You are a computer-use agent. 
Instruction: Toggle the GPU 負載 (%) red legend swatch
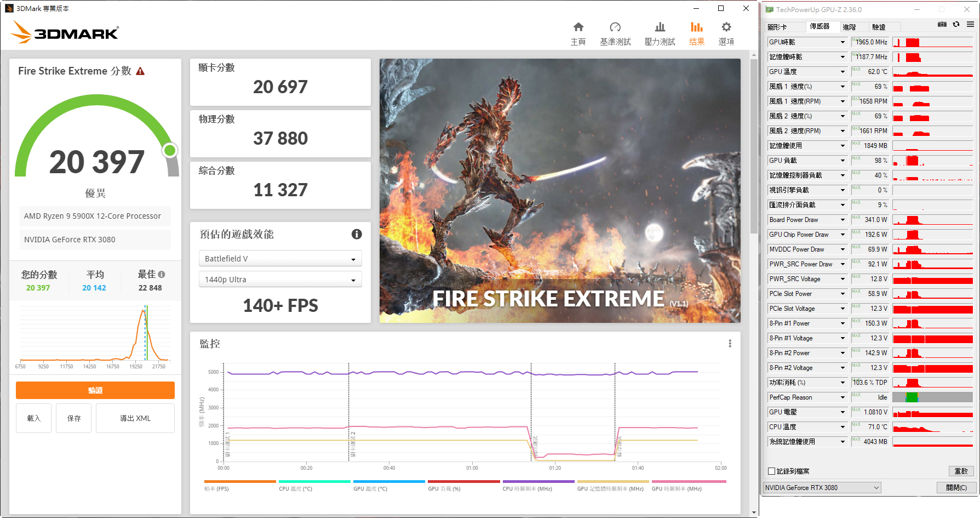click(x=463, y=481)
